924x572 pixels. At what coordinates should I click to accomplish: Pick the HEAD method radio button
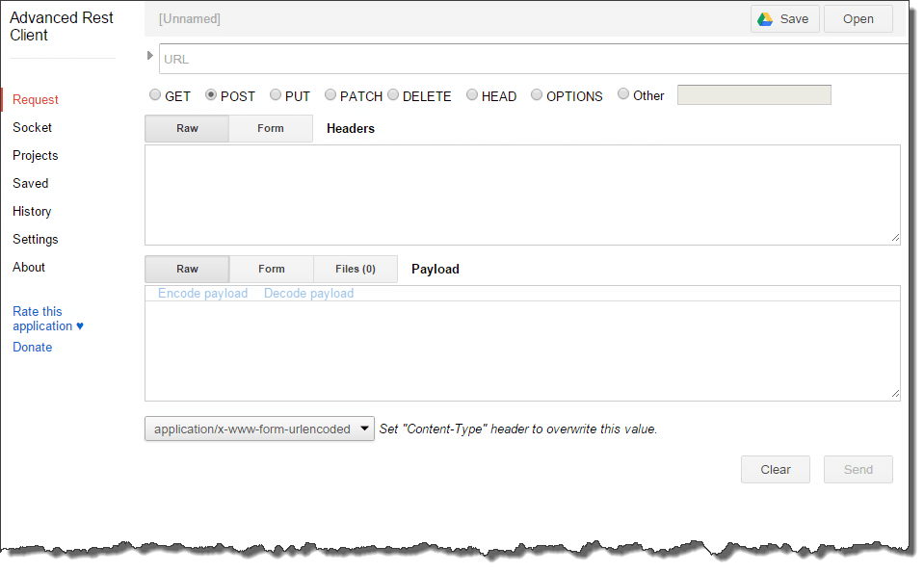pyautogui.click(x=472, y=94)
